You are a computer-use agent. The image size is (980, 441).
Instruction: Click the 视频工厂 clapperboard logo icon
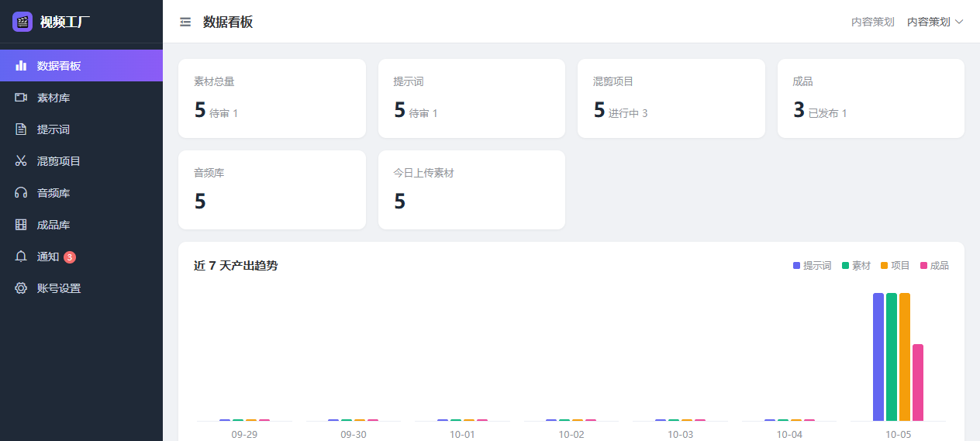[22, 22]
